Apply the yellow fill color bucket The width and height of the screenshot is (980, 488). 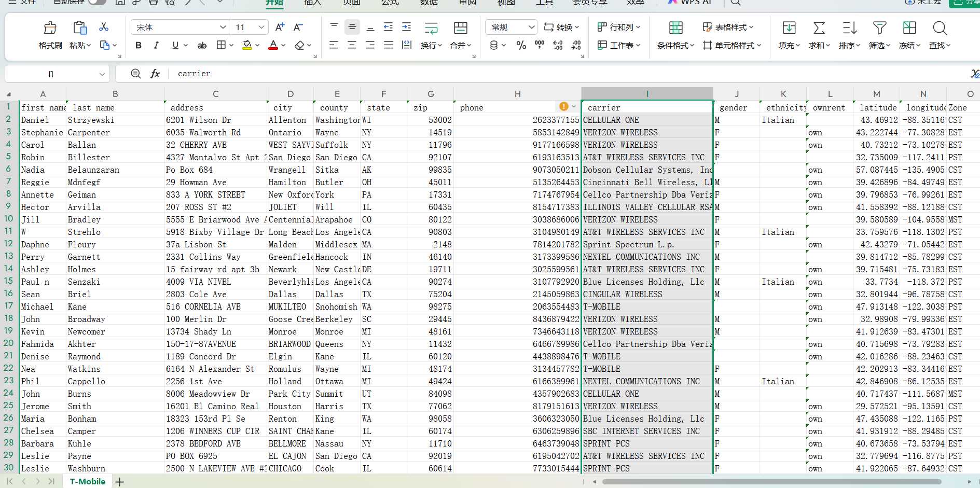[247, 46]
